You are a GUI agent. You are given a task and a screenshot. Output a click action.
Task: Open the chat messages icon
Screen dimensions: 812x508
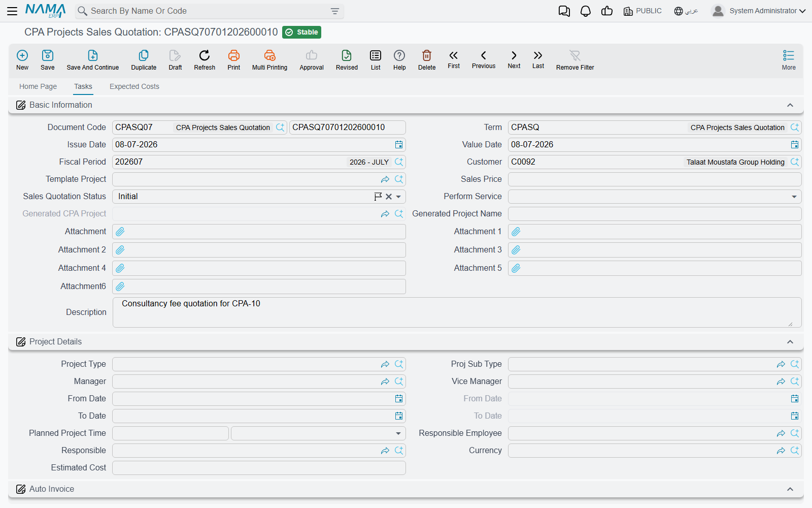pyautogui.click(x=564, y=11)
